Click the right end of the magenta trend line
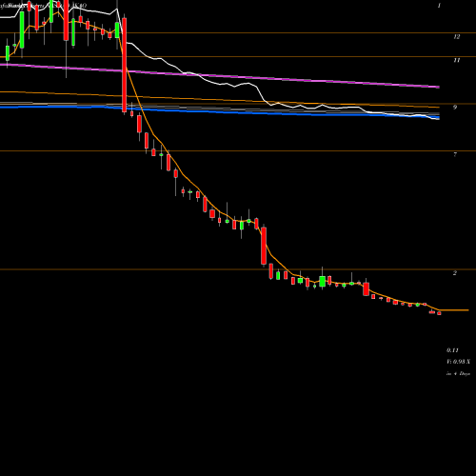This screenshot has width=476, height=476. click(438, 87)
